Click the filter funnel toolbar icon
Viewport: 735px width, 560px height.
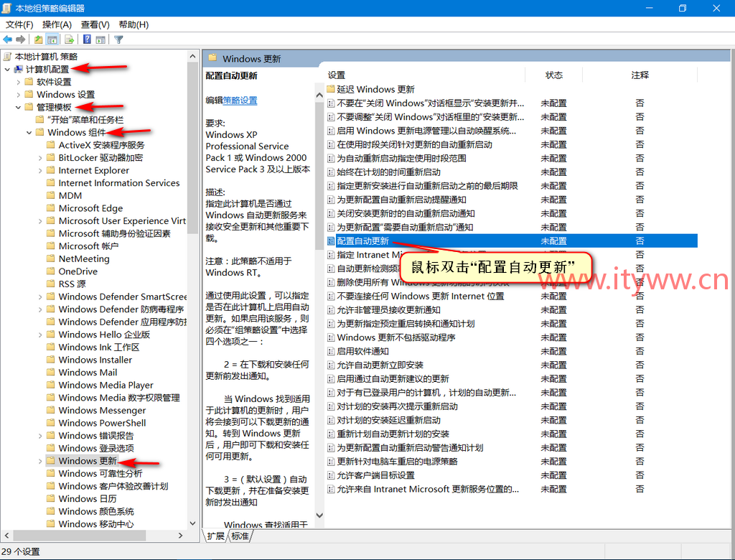pyautogui.click(x=118, y=40)
